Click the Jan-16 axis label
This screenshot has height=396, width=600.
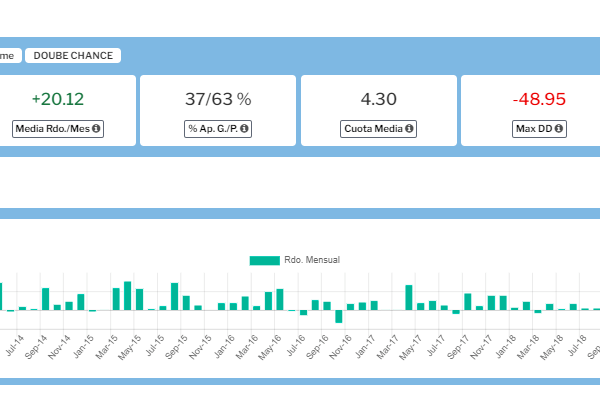(225, 347)
